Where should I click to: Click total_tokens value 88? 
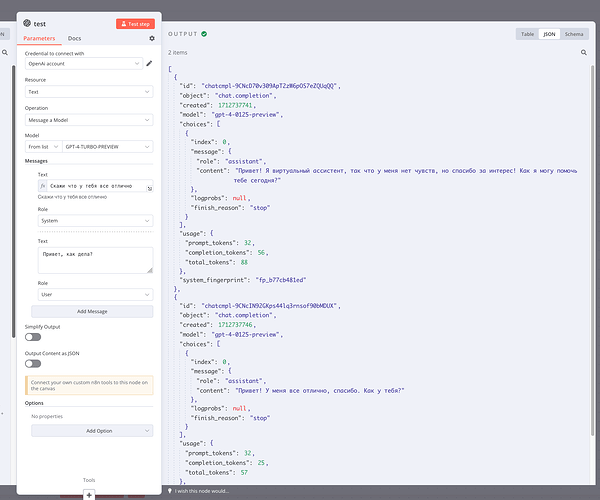[x=244, y=262]
